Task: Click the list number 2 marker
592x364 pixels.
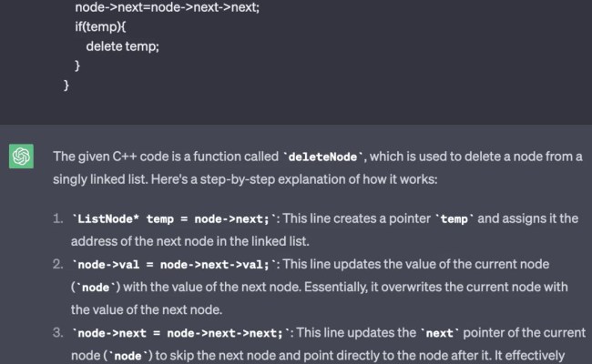Action: [x=58, y=264]
